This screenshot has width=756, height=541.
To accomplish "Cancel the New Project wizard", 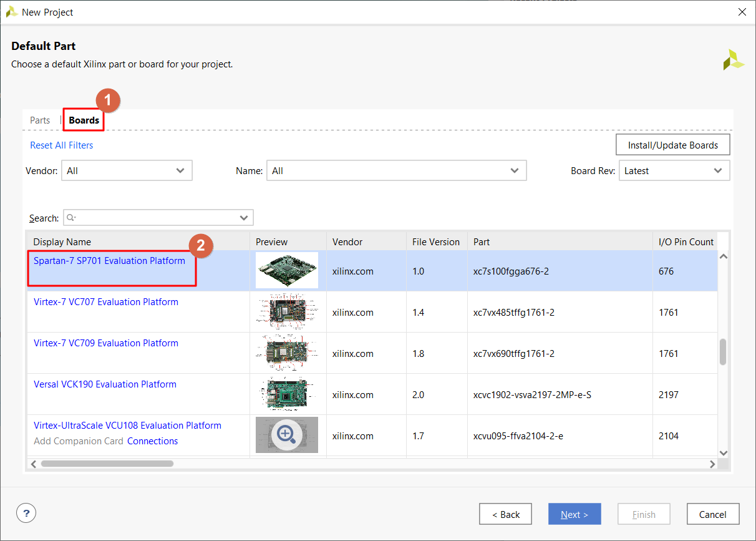I will pyautogui.click(x=713, y=514).
